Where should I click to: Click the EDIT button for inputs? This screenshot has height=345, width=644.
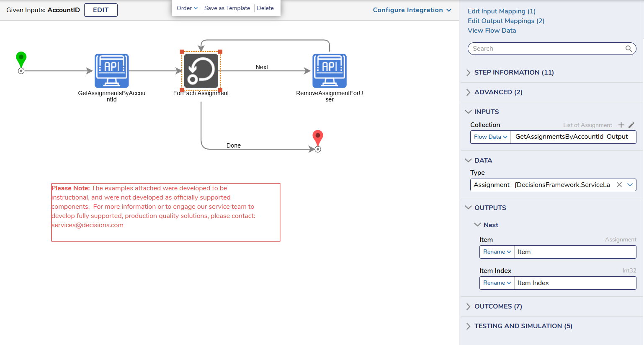point(101,10)
